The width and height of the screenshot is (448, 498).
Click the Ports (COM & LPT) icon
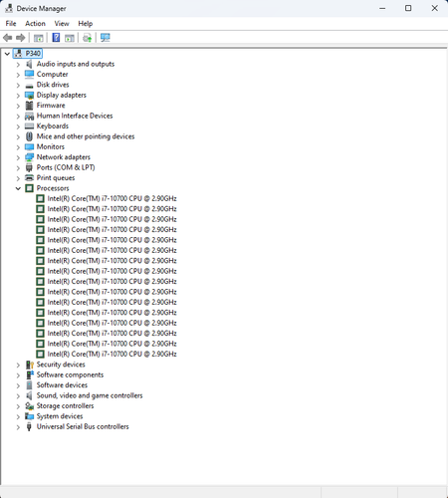click(x=29, y=167)
